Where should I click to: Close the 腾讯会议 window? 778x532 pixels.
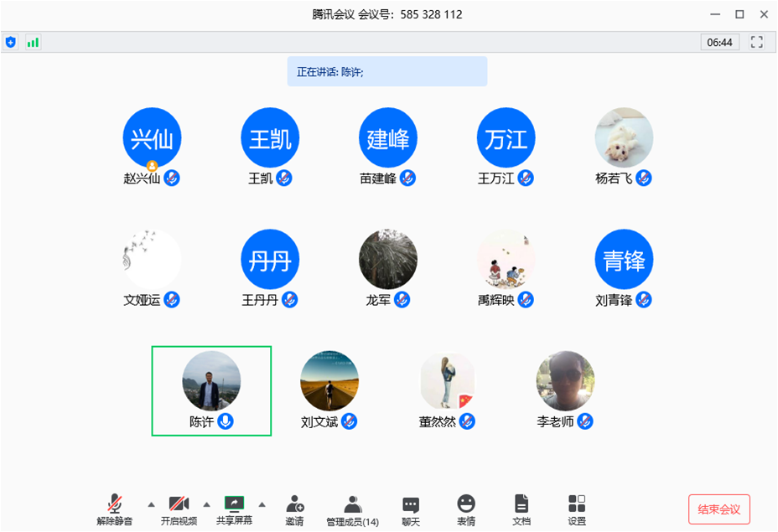point(764,14)
